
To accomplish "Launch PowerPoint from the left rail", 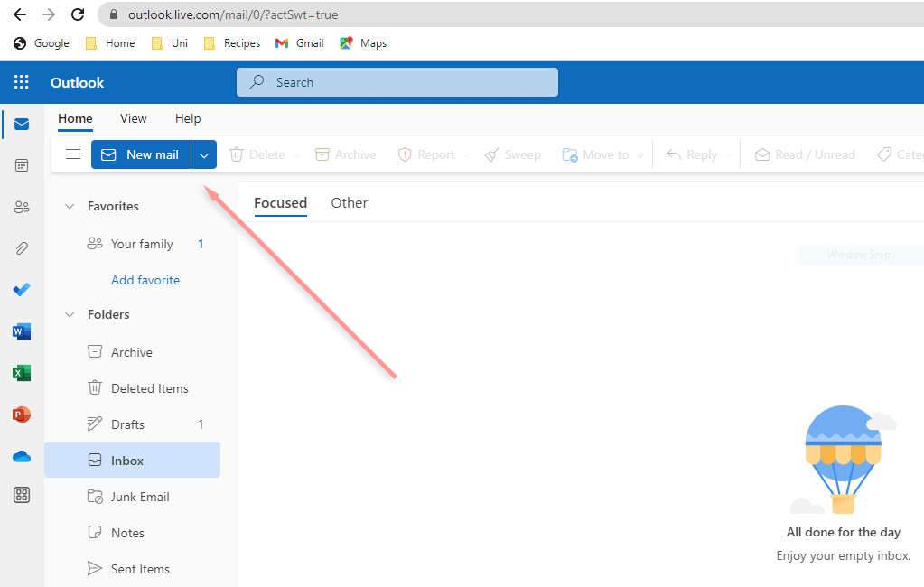I will click(x=22, y=415).
